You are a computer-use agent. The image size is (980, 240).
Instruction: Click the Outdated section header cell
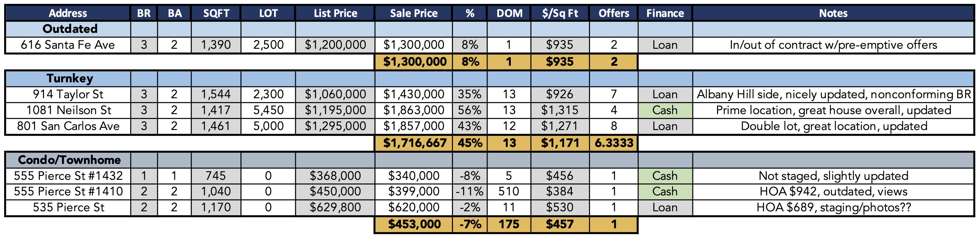(x=70, y=29)
